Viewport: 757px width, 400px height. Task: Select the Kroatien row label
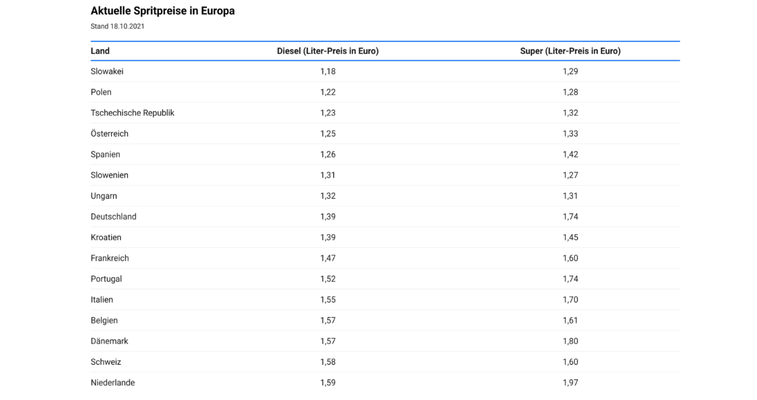tap(106, 237)
